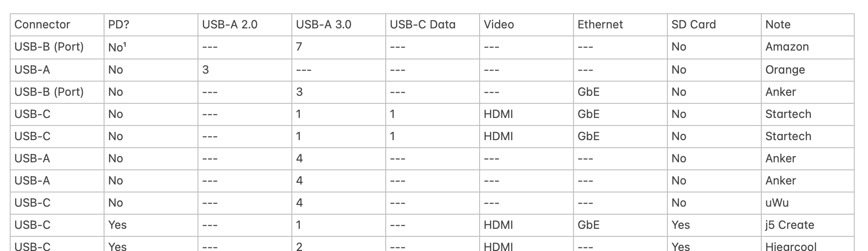
Task: Select the USB-A 2.0 column header
Action: point(229,24)
